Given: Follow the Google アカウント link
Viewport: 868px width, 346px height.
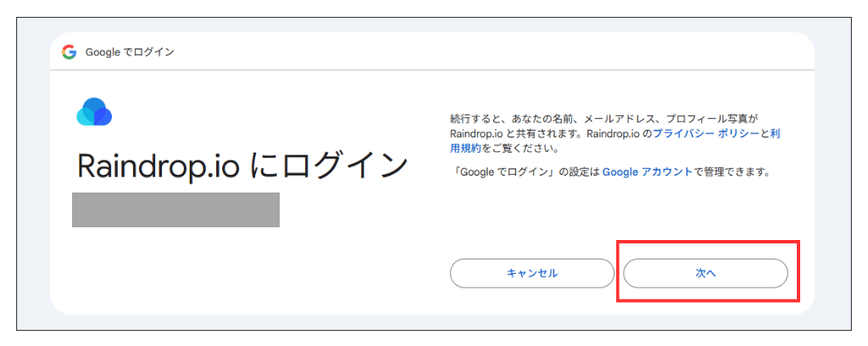Looking at the screenshot, I should point(647,171).
